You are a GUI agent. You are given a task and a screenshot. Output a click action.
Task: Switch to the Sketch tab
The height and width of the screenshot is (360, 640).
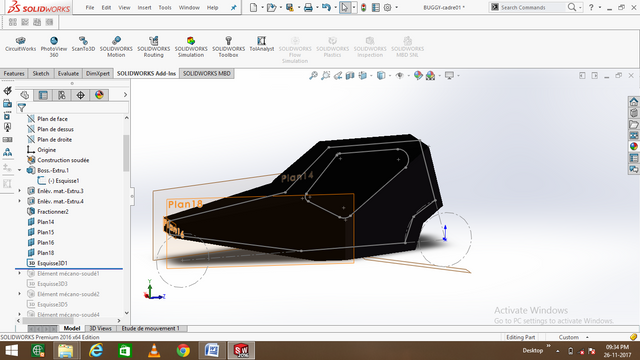click(x=41, y=73)
